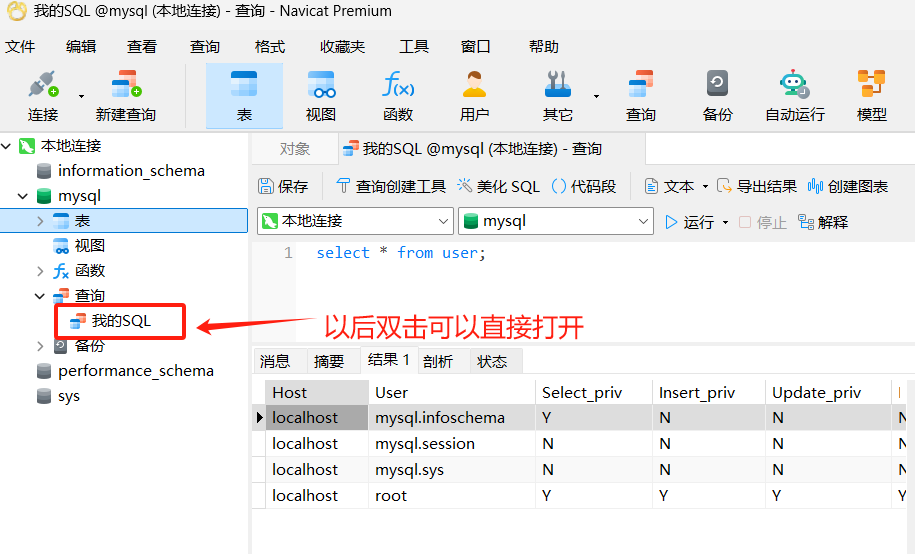Click the 解释 (Explain) button
The width and height of the screenshot is (915, 554).
point(823,222)
